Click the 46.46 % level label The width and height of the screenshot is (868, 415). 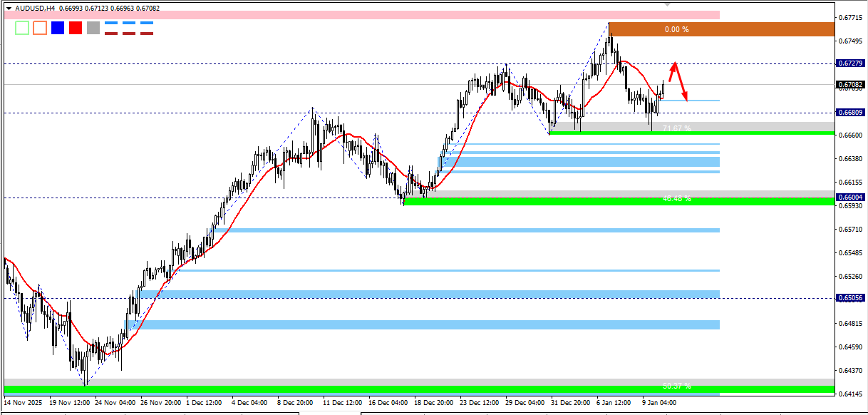pos(677,198)
